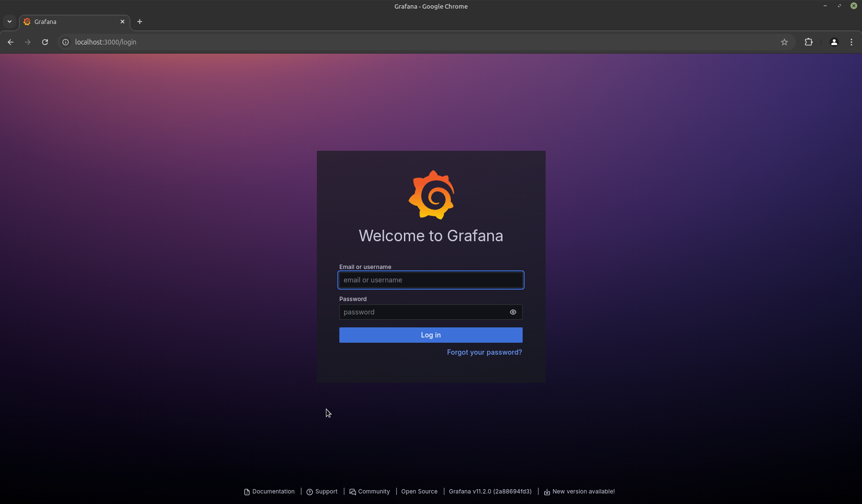Open the Forgot your password link
The height and width of the screenshot is (504, 862).
pyautogui.click(x=484, y=352)
